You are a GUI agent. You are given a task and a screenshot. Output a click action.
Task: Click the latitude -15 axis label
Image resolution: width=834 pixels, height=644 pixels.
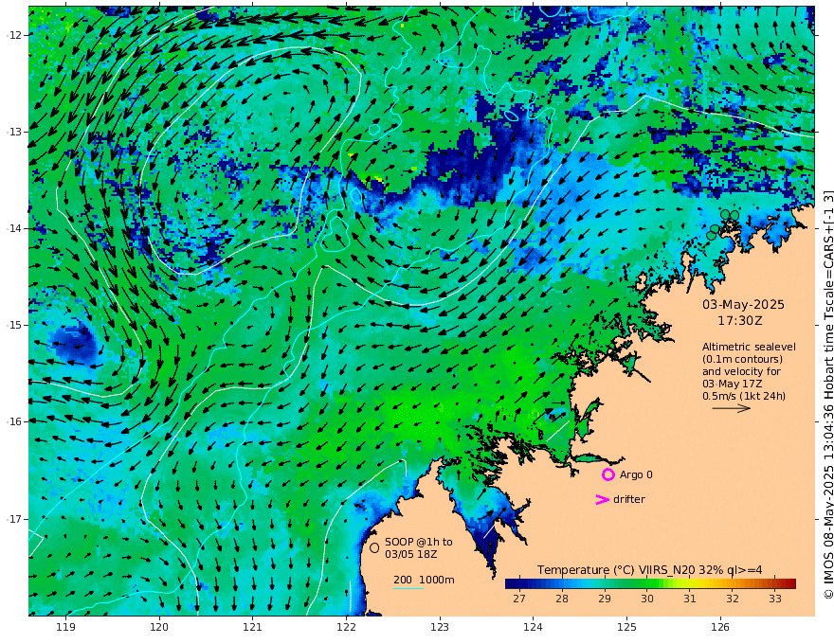[x=14, y=325]
